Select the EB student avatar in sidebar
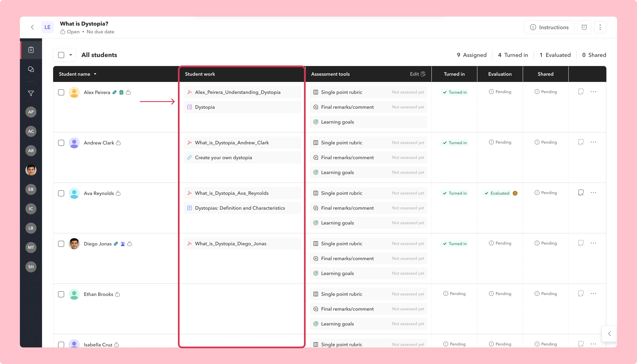 (31, 189)
